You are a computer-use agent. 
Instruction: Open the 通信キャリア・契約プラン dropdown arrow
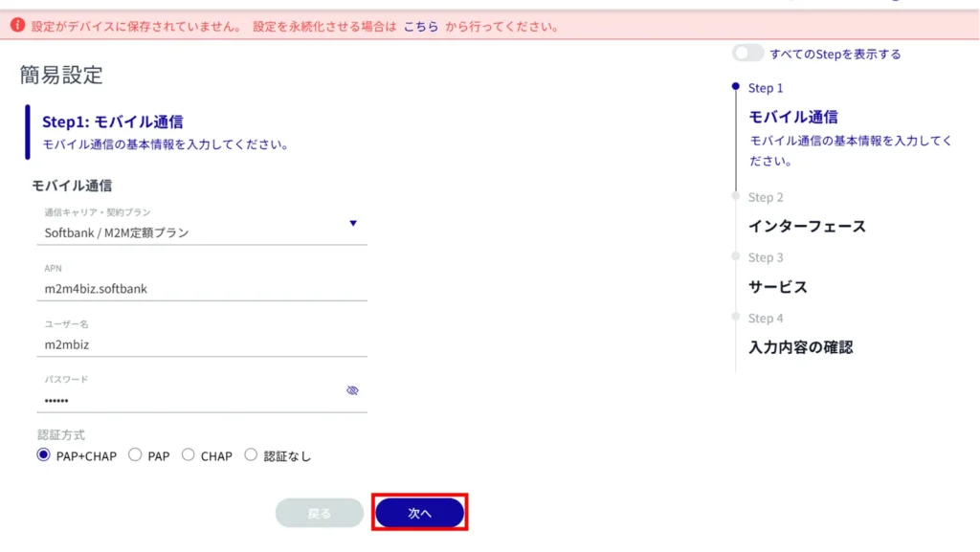353,224
